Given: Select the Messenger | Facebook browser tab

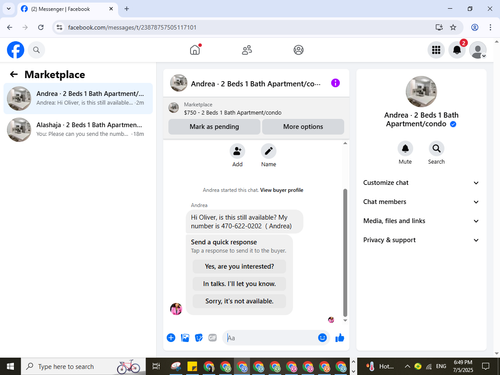Looking at the screenshot, I should click(x=67, y=9).
